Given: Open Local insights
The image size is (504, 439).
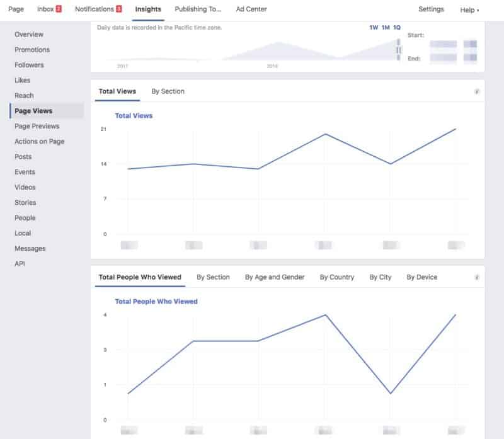Looking at the screenshot, I should coord(23,233).
